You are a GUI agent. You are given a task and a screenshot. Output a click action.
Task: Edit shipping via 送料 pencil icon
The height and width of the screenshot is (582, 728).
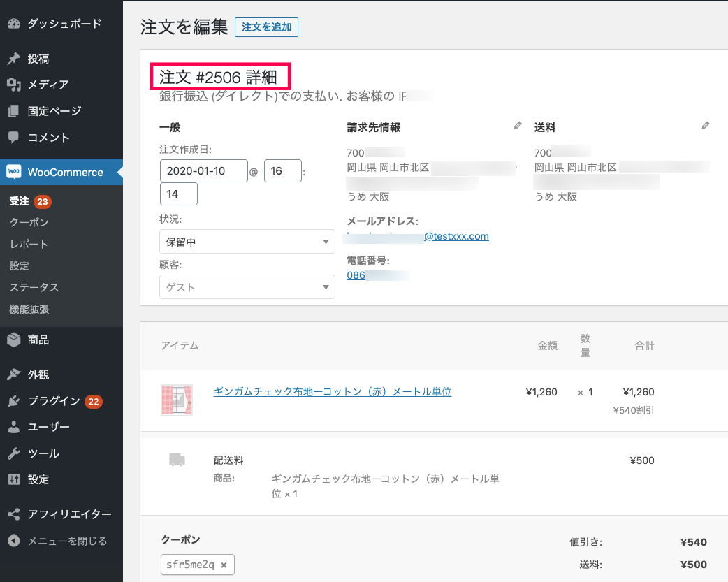point(705,125)
